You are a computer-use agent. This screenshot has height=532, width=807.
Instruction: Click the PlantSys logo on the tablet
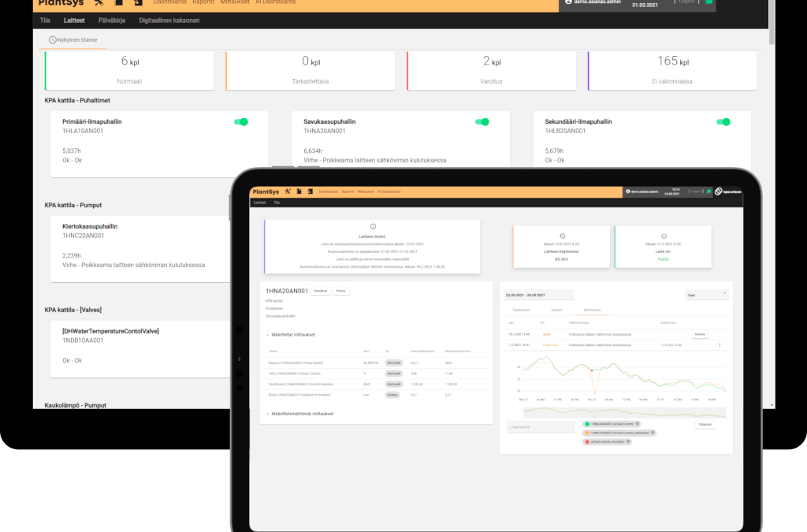tap(266, 192)
